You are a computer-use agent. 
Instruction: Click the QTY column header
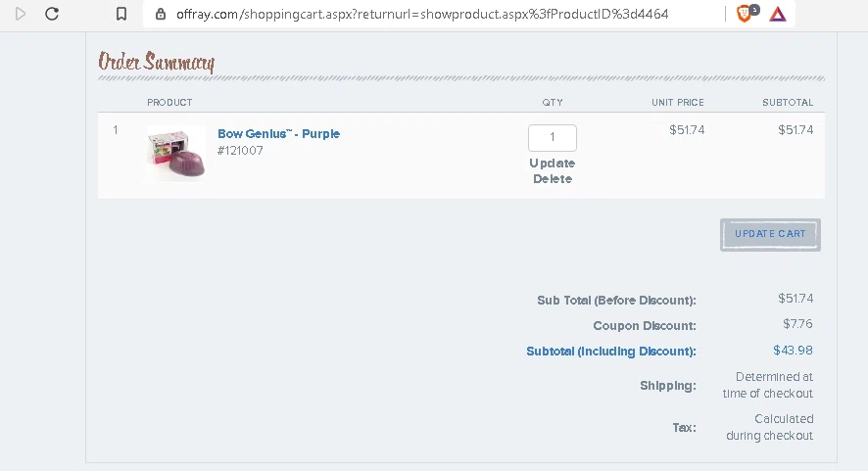553,103
